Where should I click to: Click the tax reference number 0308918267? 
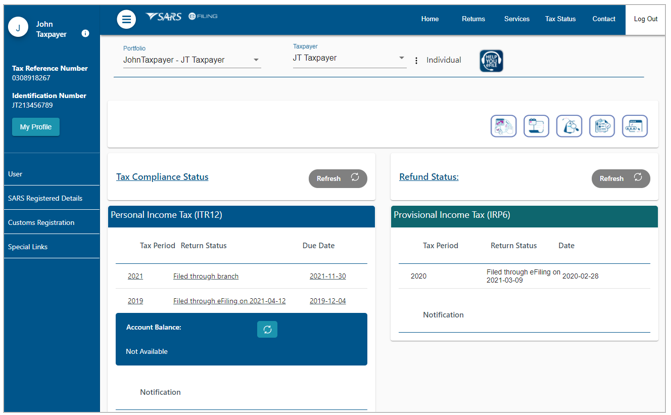pos(31,78)
